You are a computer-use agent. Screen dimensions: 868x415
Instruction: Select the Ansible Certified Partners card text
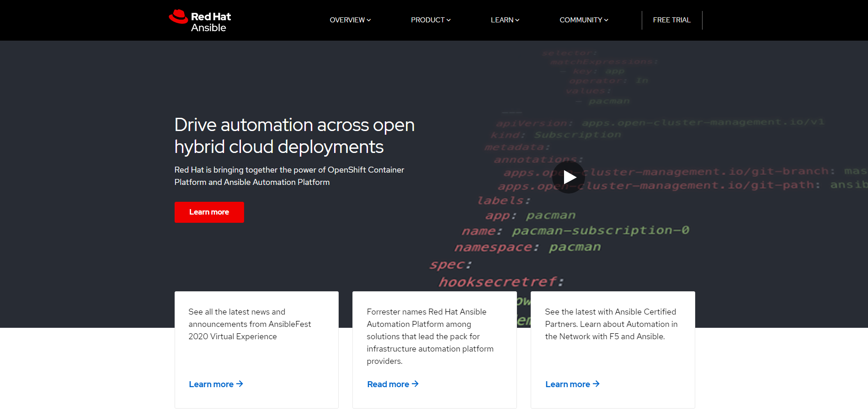[611, 324]
